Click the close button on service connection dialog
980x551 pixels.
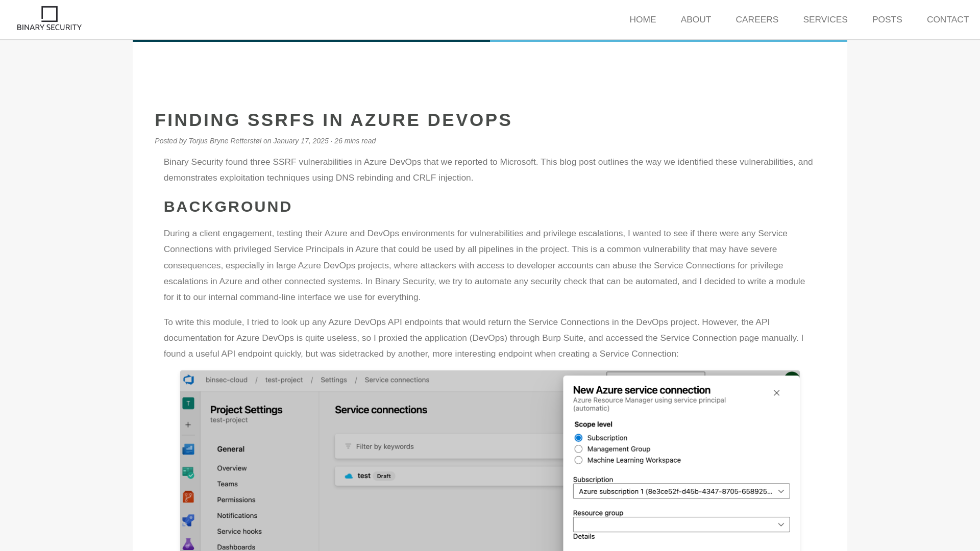(777, 393)
